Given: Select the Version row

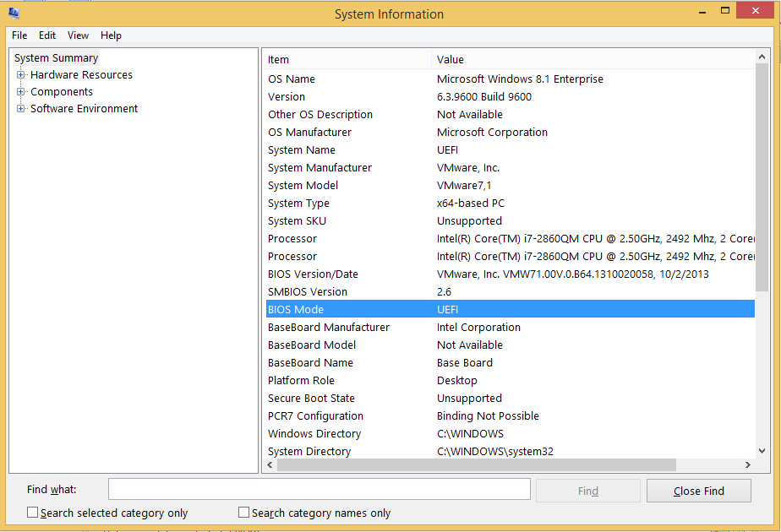Looking at the screenshot, I should [511, 97].
